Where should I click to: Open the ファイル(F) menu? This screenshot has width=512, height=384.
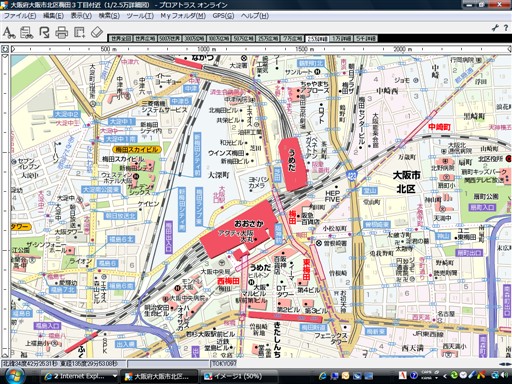pos(20,16)
